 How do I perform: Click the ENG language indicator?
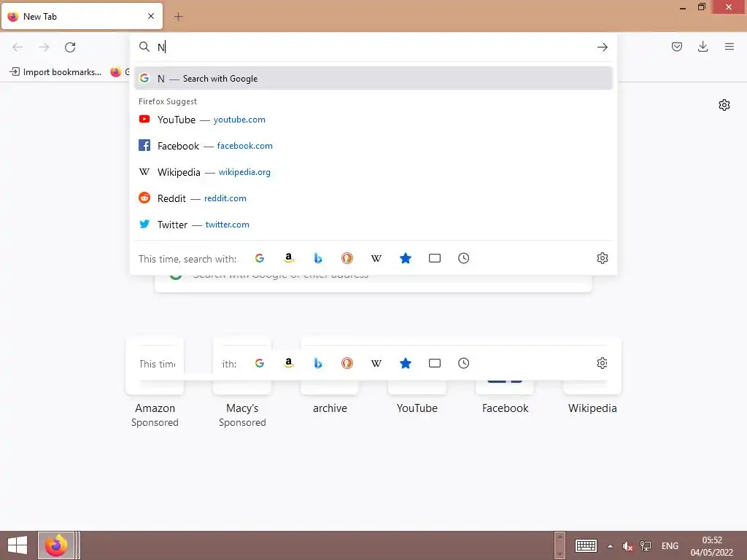point(670,546)
